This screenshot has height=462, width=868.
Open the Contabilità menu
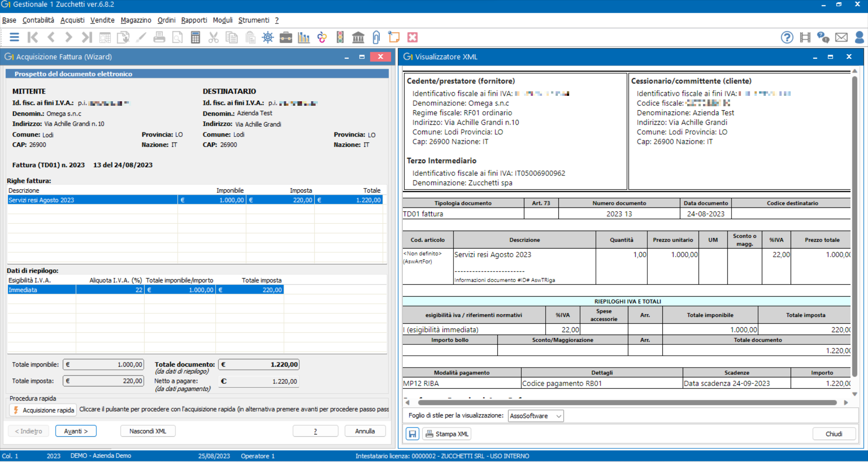click(38, 20)
